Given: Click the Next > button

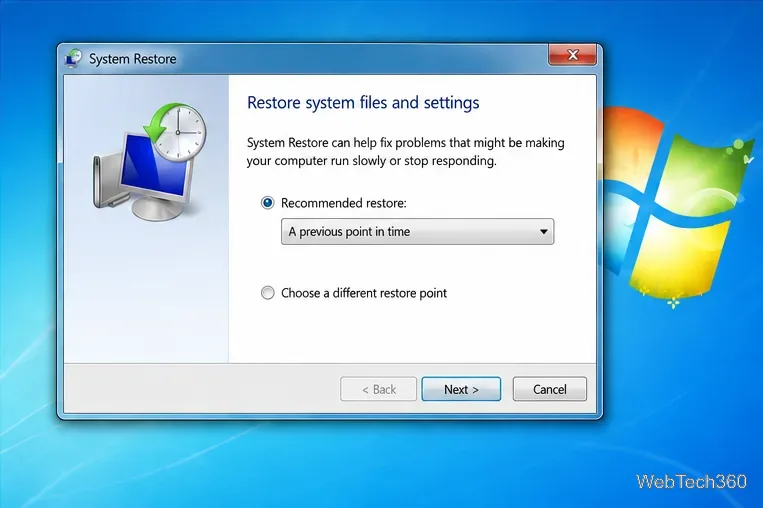Looking at the screenshot, I should click(x=461, y=389).
